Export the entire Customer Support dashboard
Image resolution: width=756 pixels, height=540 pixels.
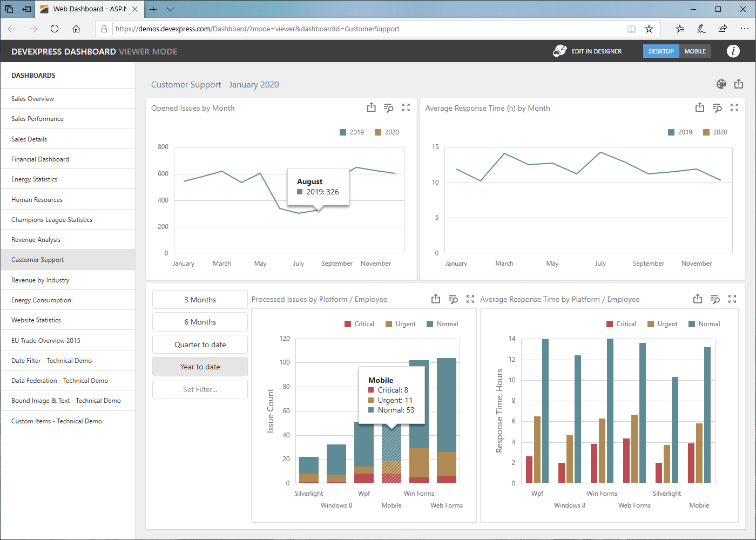(x=739, y=84)
